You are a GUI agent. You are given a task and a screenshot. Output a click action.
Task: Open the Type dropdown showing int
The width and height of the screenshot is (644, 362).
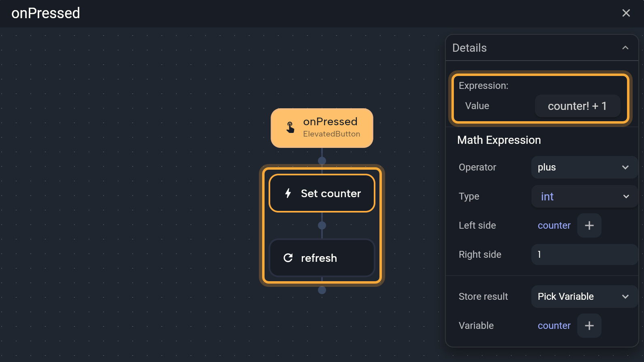click(x=584, y=196)
